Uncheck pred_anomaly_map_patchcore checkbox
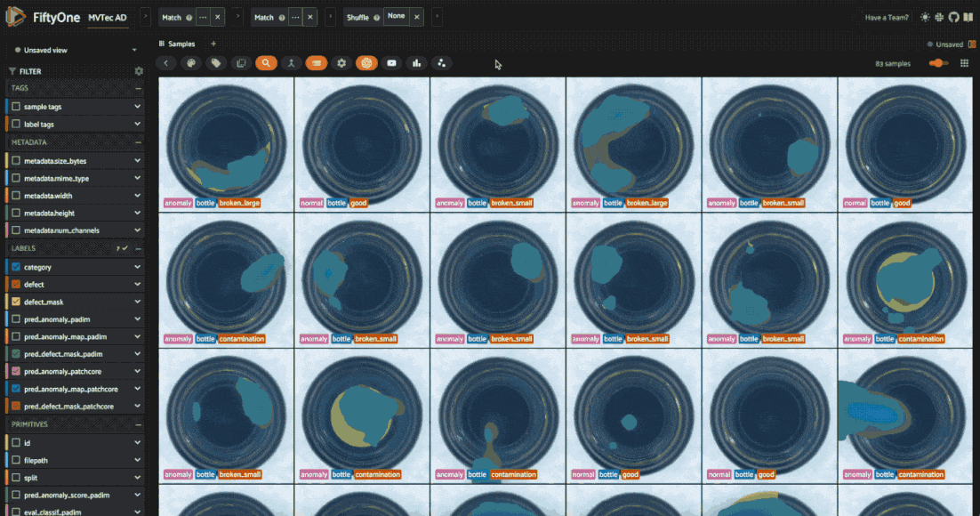Image resolution: width=980 pixels, height=516 pixels. click(x=16, y=389)
